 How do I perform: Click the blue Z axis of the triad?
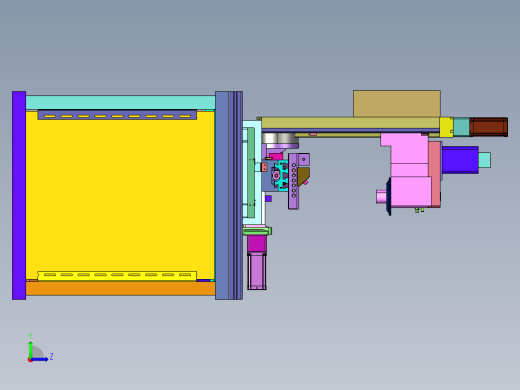pyautogui.click(x=40, y=359)
